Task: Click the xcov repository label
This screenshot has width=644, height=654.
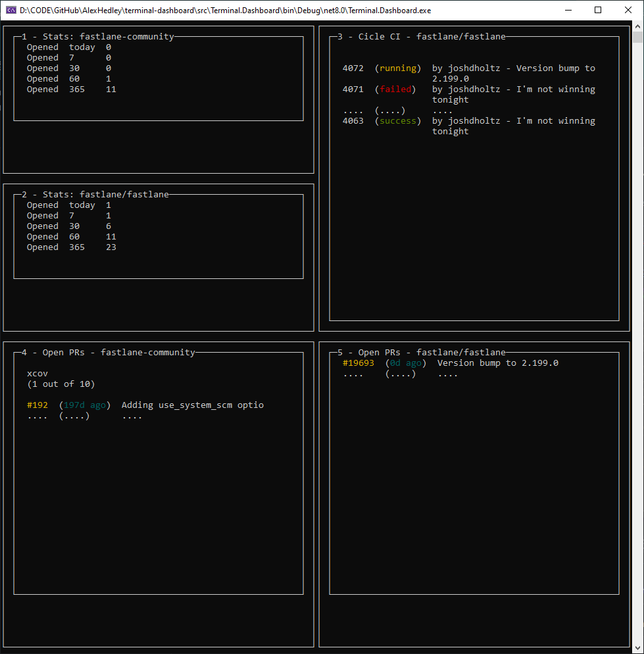Action: [x=37, y=373]
